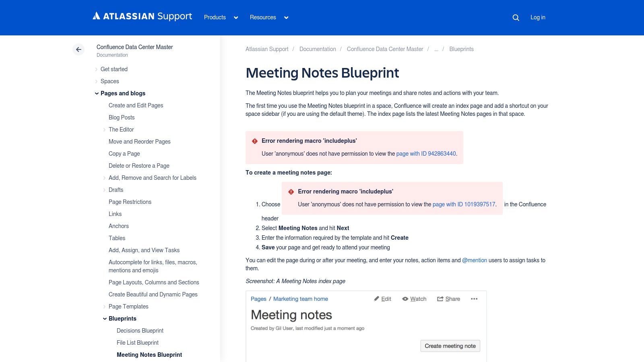Expand the Drafts item

pos(104,190)
